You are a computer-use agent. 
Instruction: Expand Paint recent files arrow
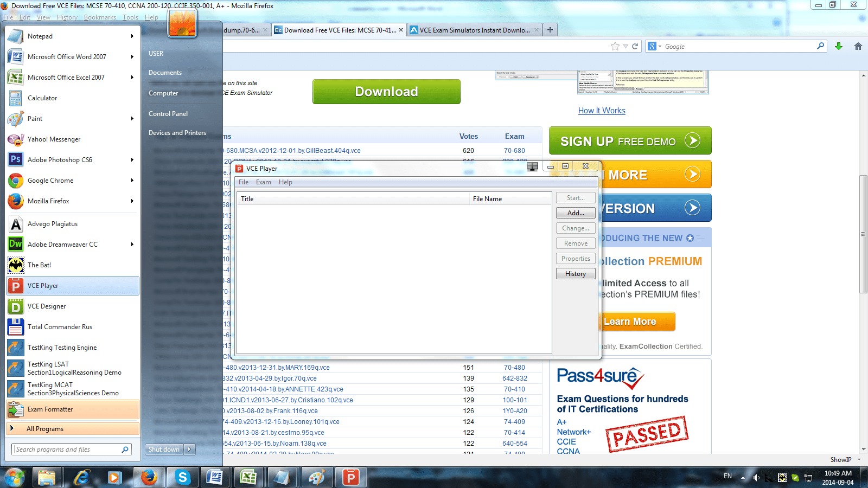(132, 119)
